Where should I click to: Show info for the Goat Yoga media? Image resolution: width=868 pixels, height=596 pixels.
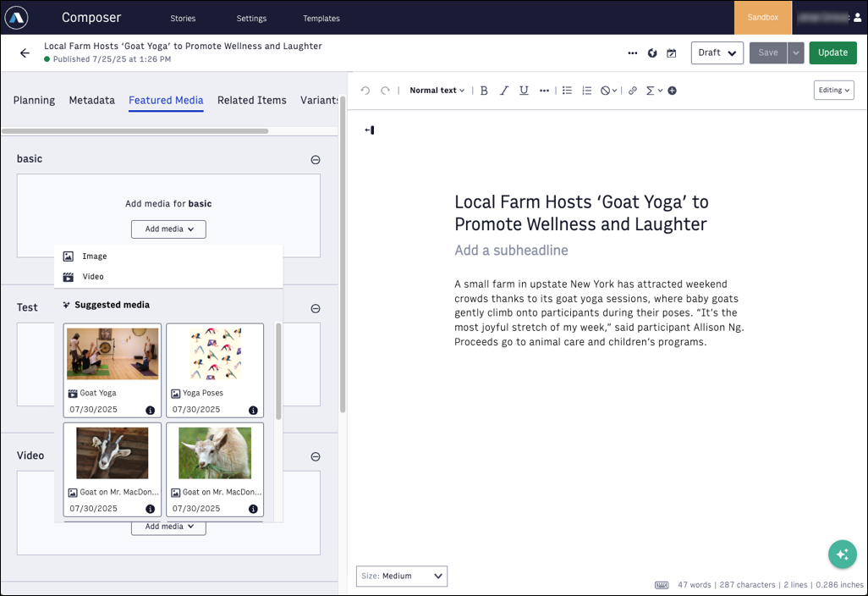(150, 410)
